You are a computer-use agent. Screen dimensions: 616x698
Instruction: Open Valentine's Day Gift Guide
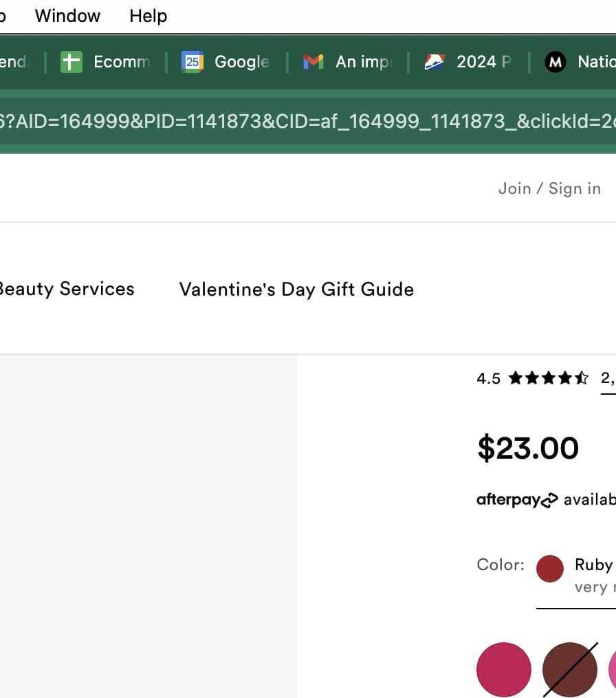click(x=296, y=289)
